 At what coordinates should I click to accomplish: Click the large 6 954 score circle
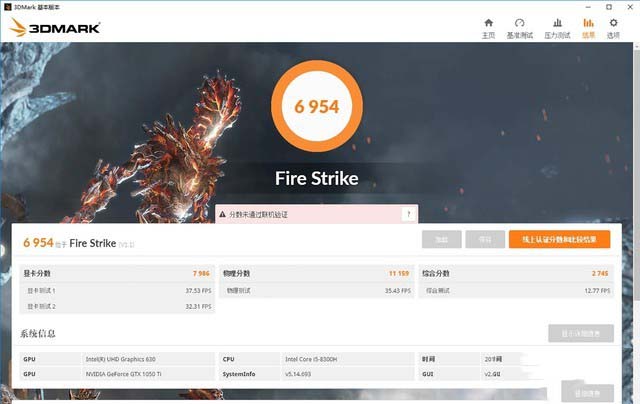point(317,107)
